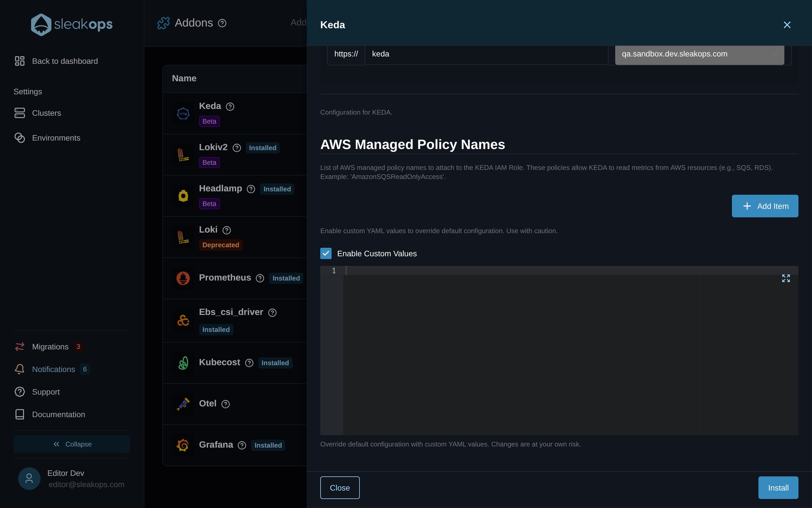Open the help icon next to Headlamp

(x=251, y=189)
